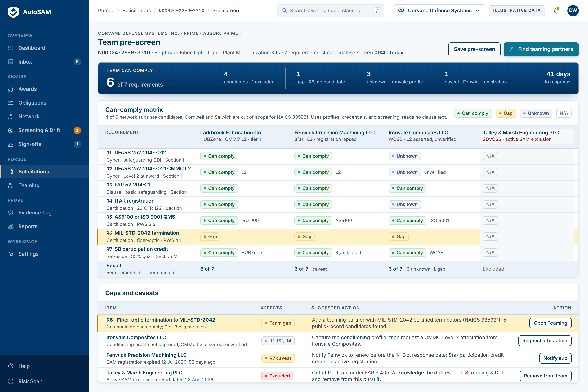Select the Gap legend chip
The width and height of the screenshot is (588, 392).
point(506,113)
